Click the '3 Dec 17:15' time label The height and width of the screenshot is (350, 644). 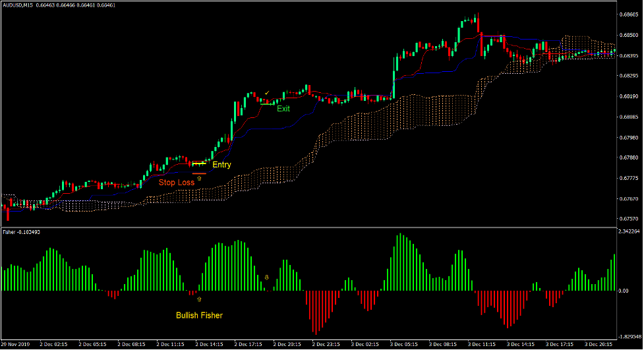560,344
